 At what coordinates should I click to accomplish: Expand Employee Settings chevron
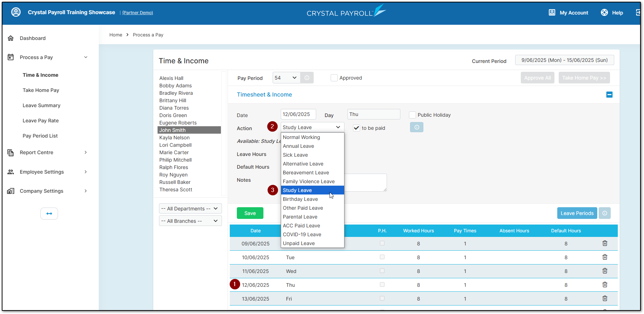click(86, 172)
